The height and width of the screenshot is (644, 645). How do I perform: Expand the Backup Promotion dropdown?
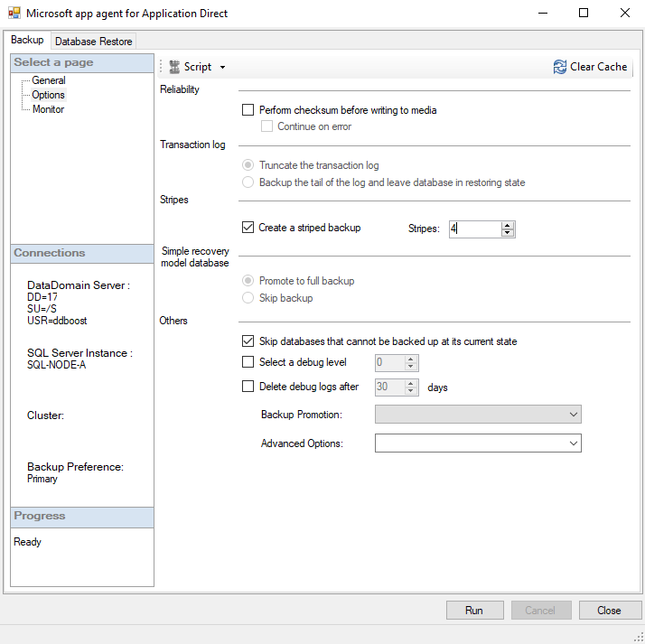(573, 415)
